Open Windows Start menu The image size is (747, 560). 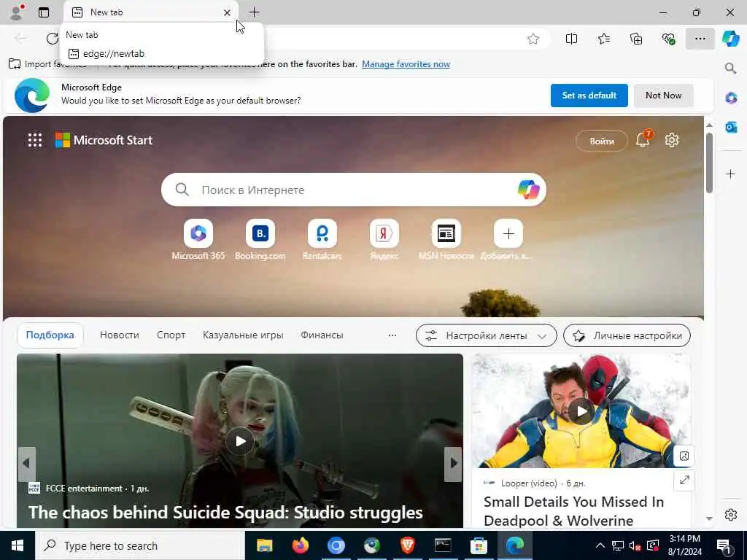click(x=18, y=545)
